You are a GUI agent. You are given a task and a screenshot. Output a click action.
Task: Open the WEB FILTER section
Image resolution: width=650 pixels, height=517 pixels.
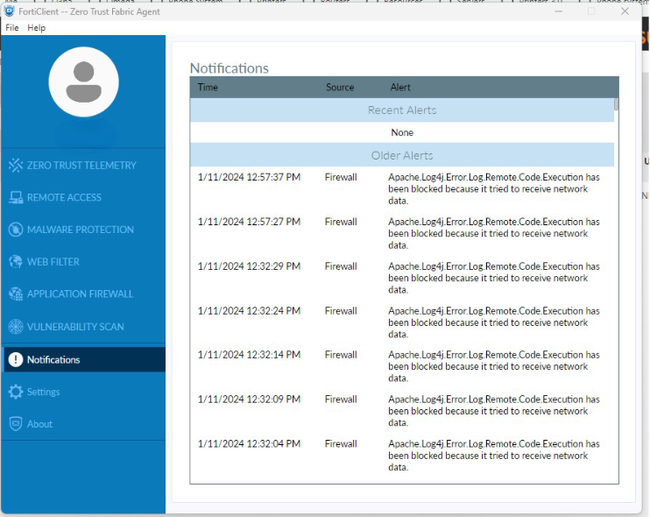pyautogui.click(x=53, y=262)
